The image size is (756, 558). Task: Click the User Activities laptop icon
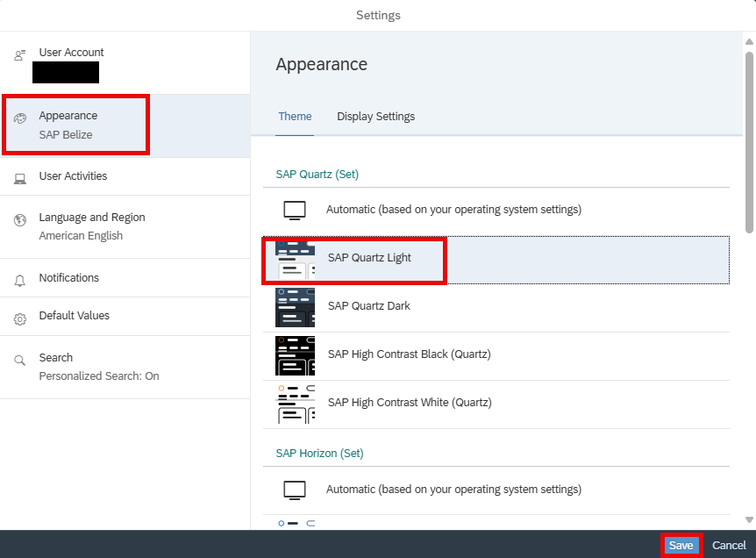click(x=20, y=179)
